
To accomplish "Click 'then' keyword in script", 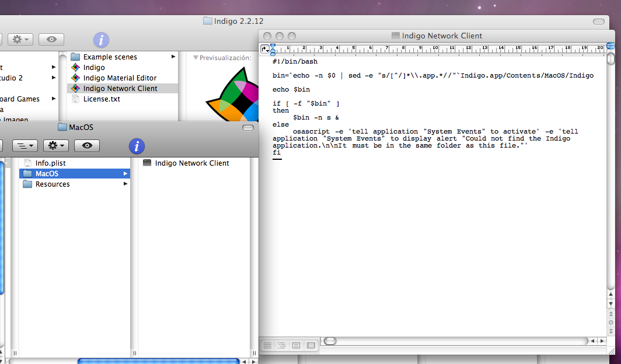I will (x=281, y=110).
